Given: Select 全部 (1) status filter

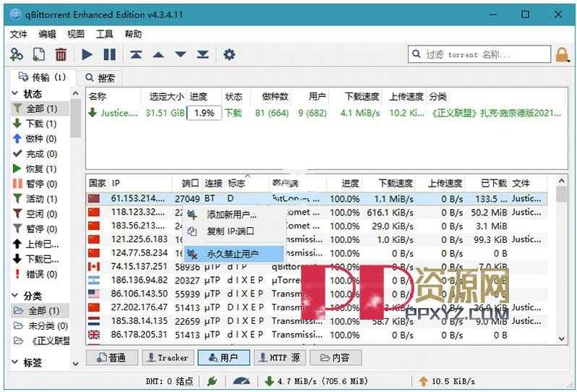Looking at the screenshot, I should [40, 108].
